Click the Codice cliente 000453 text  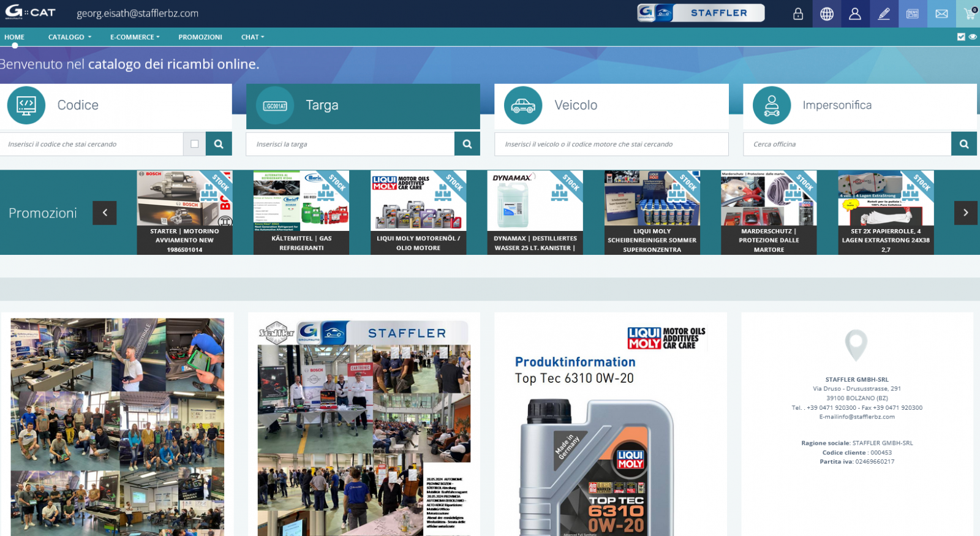(x=857, y=453)
